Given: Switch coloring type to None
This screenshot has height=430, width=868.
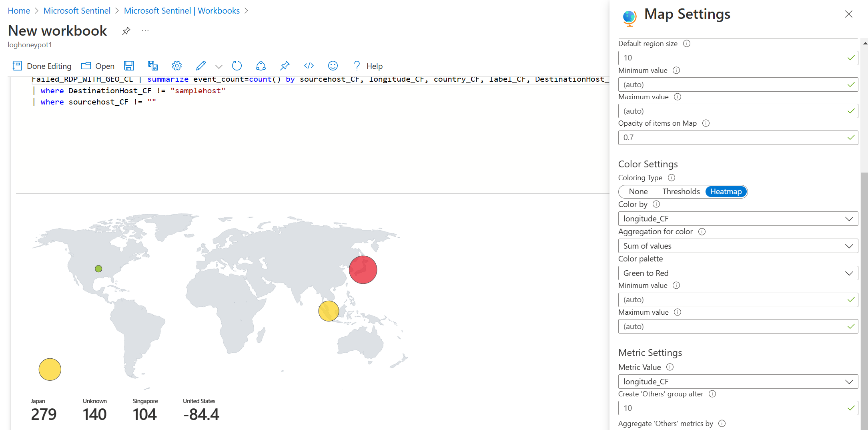Looking at the screenshot, I should coord(637,191).
